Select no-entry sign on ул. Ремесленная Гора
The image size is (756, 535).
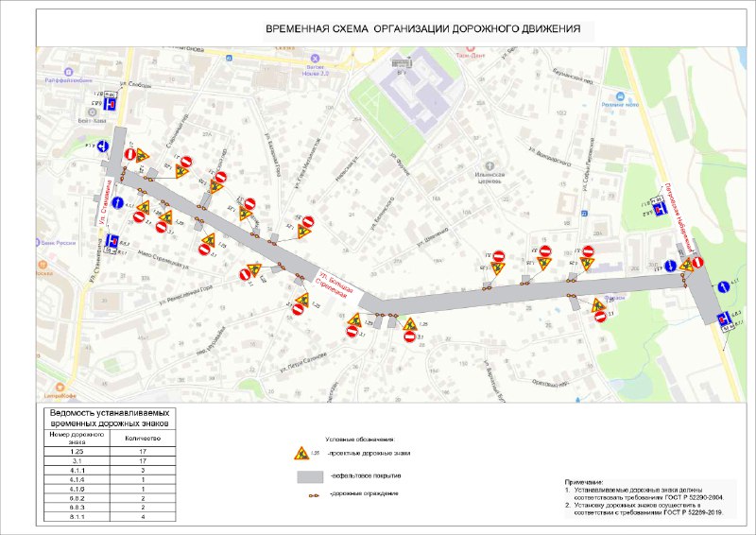(x=245, y=275)
